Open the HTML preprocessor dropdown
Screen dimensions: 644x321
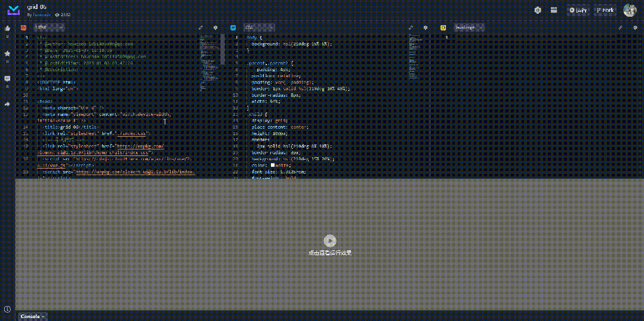point(50,27)
